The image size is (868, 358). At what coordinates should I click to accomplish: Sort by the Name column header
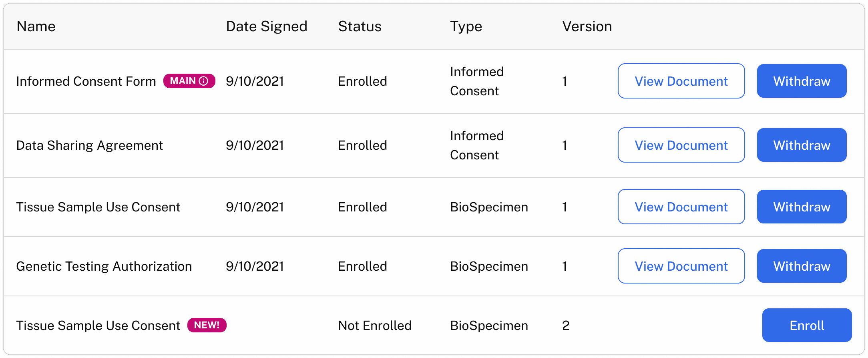point(36,26)
